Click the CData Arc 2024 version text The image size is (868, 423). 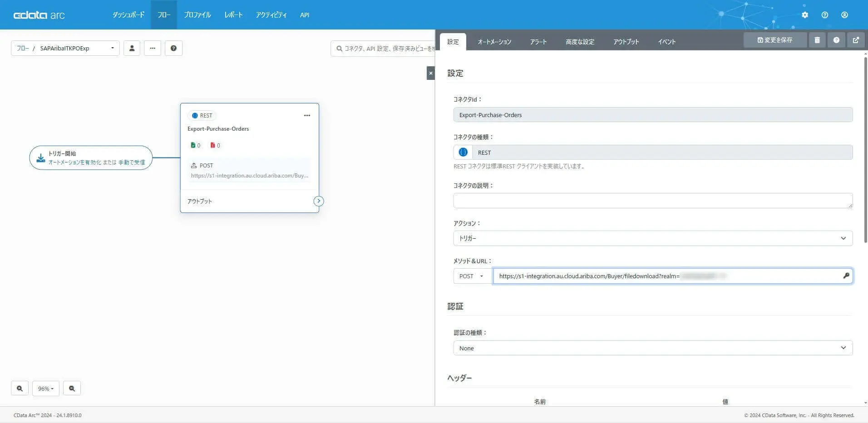(x=48, y=415)
